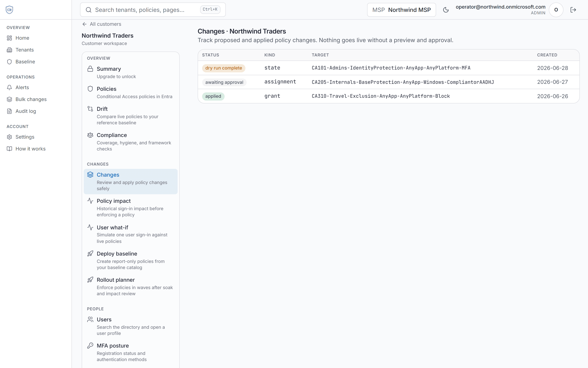Open Policy impact section
This screenshot has height=368, width=588.
click(x=130, y=208)
